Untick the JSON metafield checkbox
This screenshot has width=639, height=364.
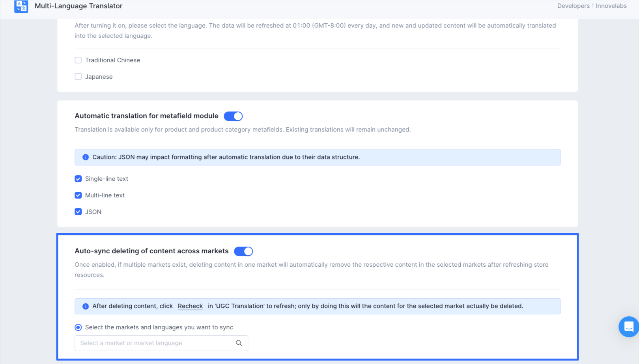coord(78,212)
